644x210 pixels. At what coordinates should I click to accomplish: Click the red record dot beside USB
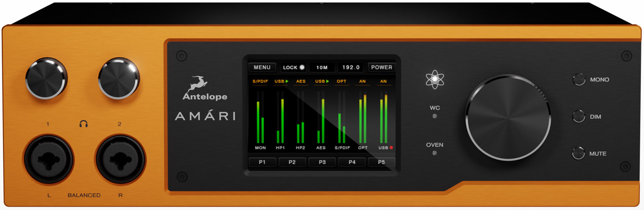click(391, 148)
